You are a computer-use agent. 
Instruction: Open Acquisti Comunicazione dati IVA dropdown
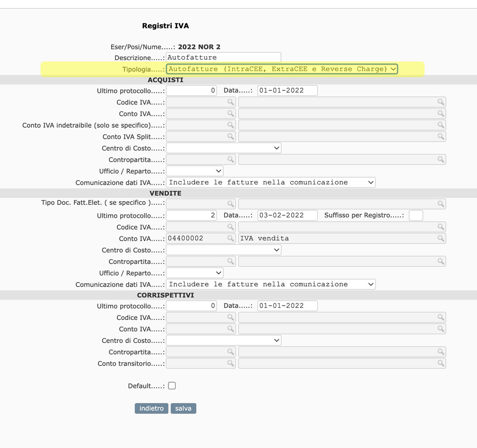(x=271, y=183)
